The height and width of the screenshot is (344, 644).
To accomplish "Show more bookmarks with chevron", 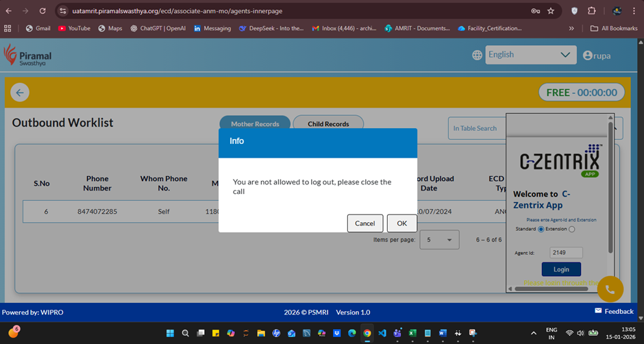I will (571, 28).
